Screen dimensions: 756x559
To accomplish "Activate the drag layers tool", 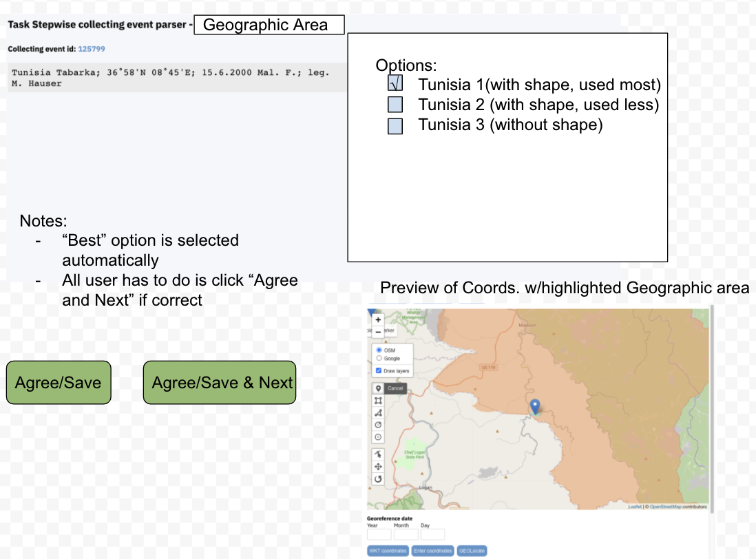I will tap(378, 467).
